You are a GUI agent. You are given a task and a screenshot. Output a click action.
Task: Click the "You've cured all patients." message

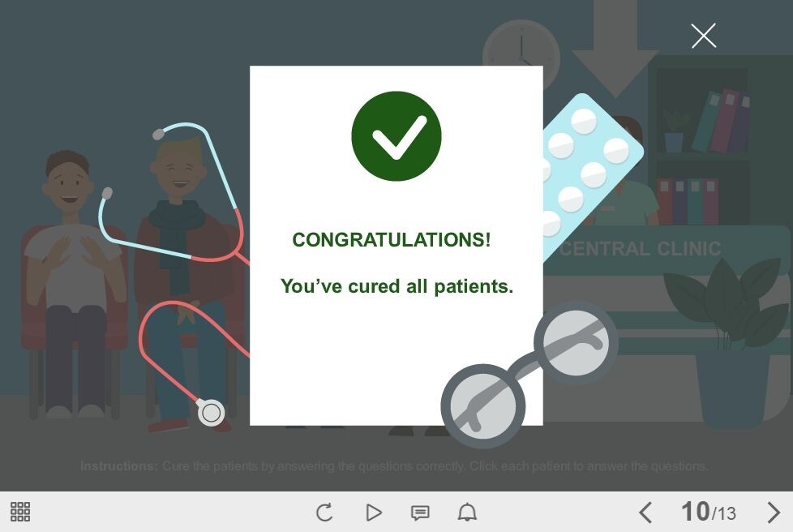[x=397, y=286]
